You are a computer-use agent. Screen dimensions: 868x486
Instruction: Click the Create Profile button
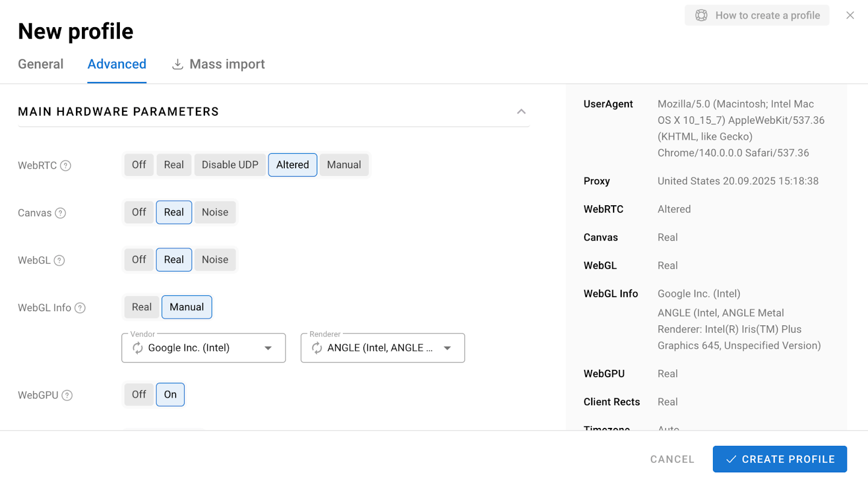[x=780, y=459]
